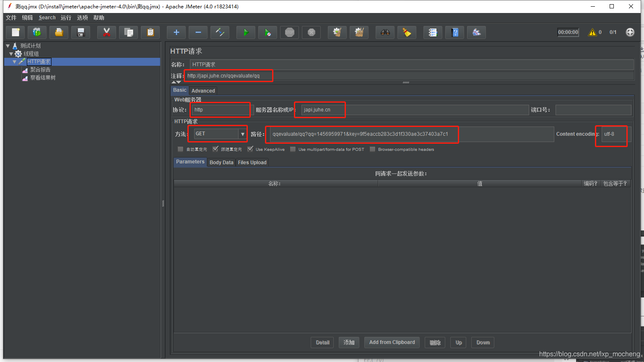Switch to the Advanced tab
644x362 pixels.
click(x=203, y=90)
